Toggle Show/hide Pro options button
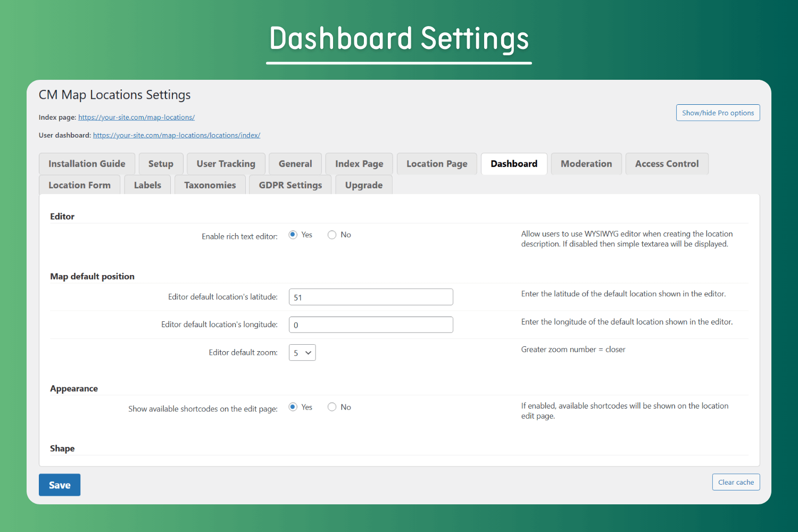The height and width of the screenshot is (532, 798). [x=718, y=113]
